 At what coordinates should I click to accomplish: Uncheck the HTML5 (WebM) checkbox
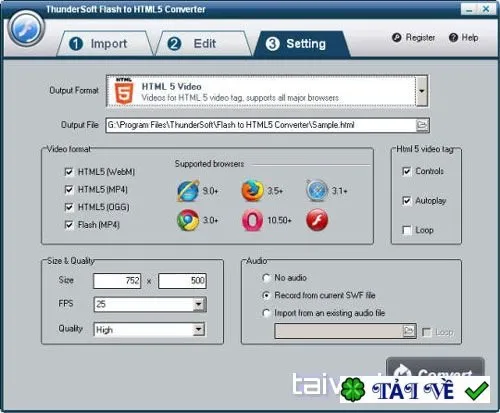point(69,172)
